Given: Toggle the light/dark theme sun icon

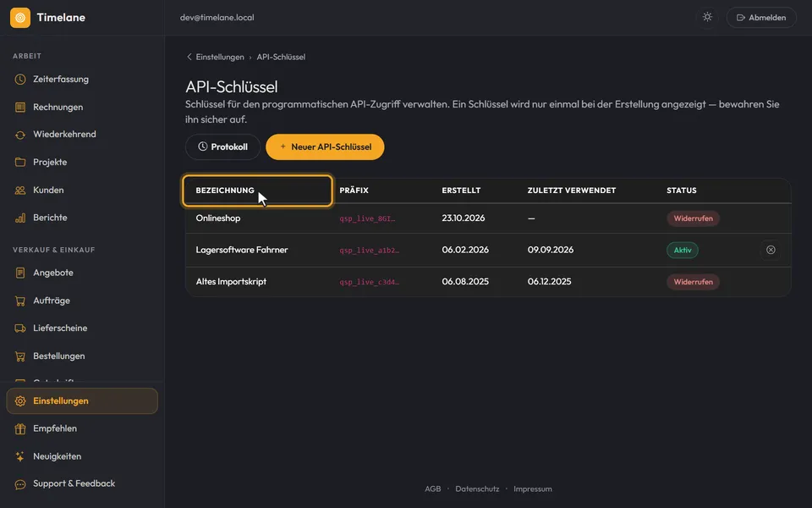Looking at the screenshot, I should [x=707, y=17].
